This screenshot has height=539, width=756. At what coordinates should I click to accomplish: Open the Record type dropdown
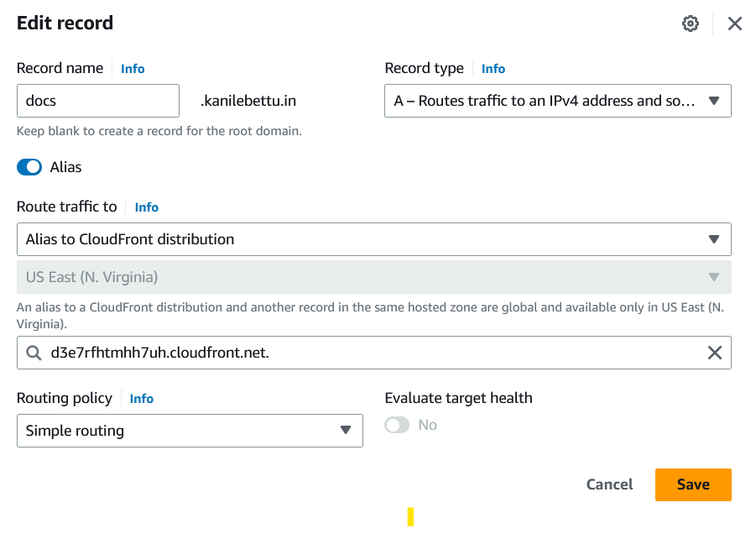[557, 101]
